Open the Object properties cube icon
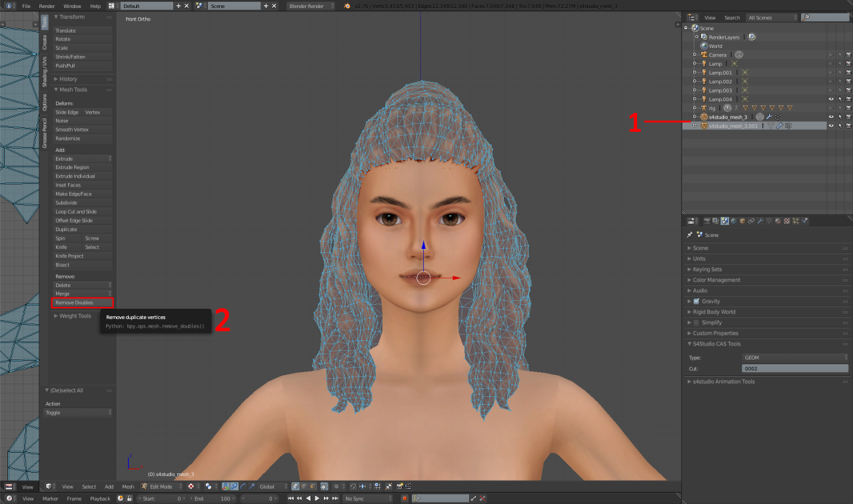853x504 pixels. (742, 221)
